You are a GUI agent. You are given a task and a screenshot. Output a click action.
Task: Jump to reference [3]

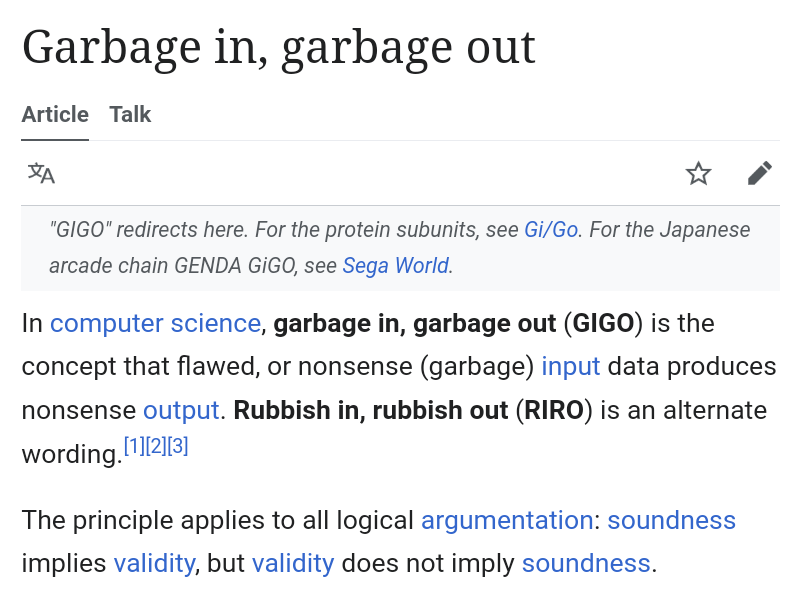(178, 446)
